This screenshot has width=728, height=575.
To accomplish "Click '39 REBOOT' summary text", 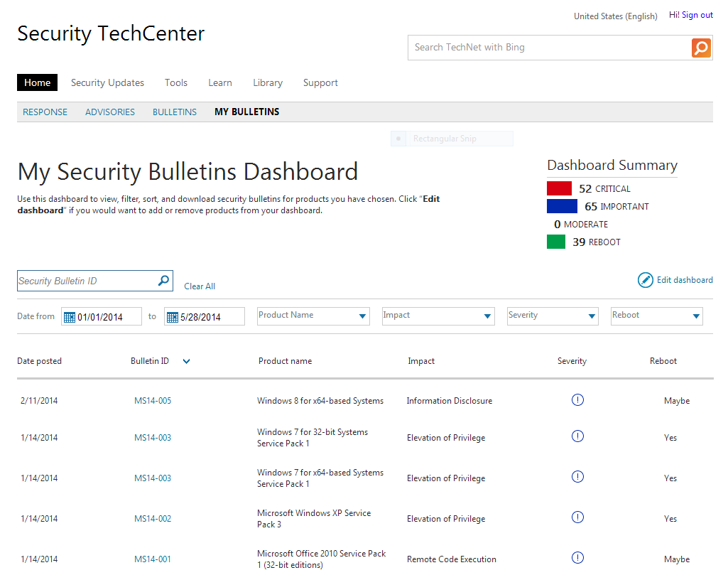I will point(596,242).
